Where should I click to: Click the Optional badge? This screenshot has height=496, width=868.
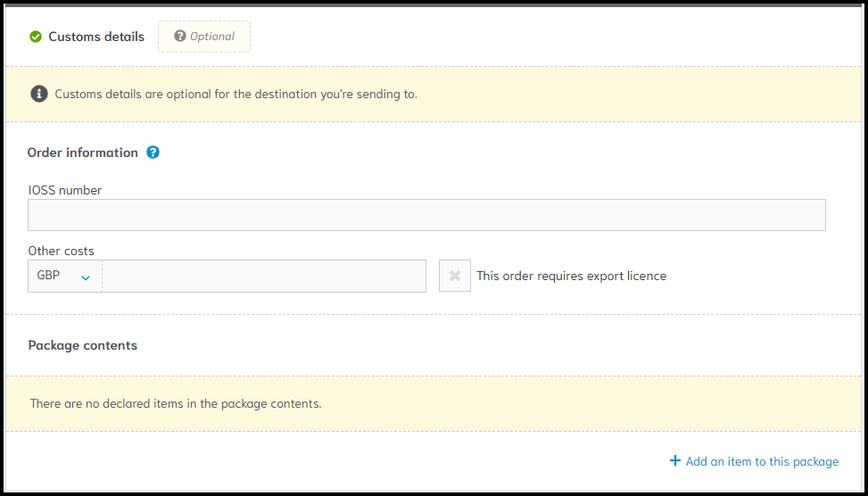(x=204, y=37)
